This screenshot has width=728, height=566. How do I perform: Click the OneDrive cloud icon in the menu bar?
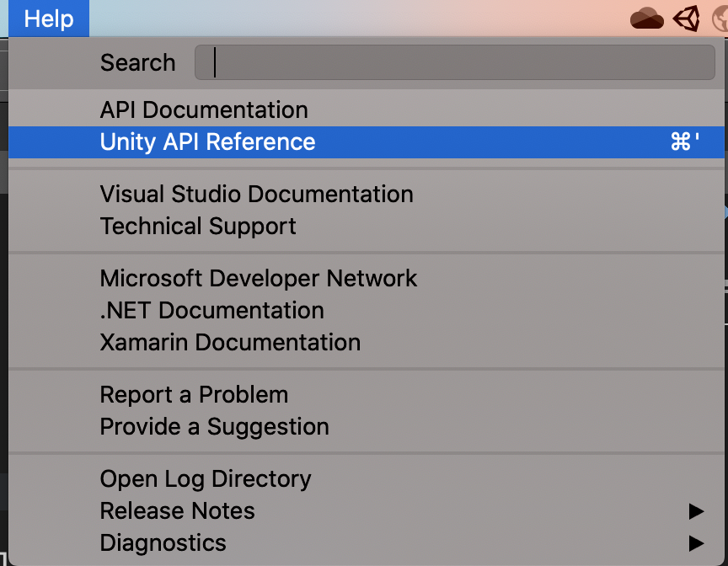[x=647, y=18]
